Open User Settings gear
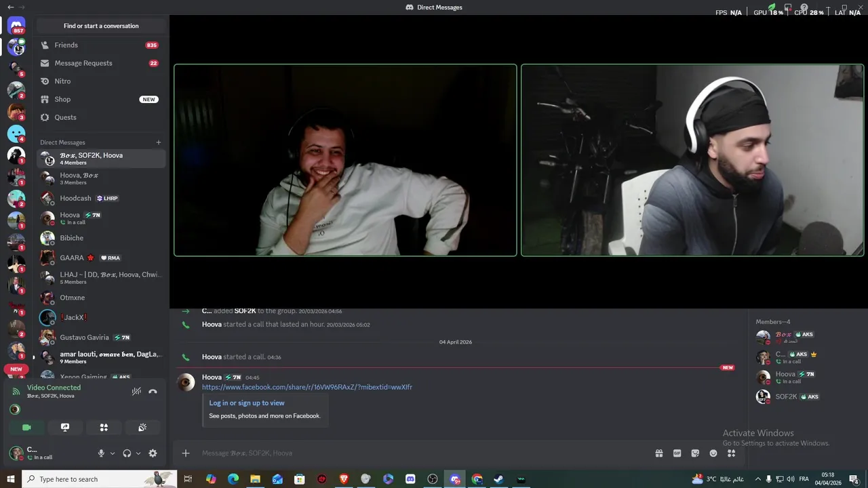The image size is (868, 488). click(153, 453)
